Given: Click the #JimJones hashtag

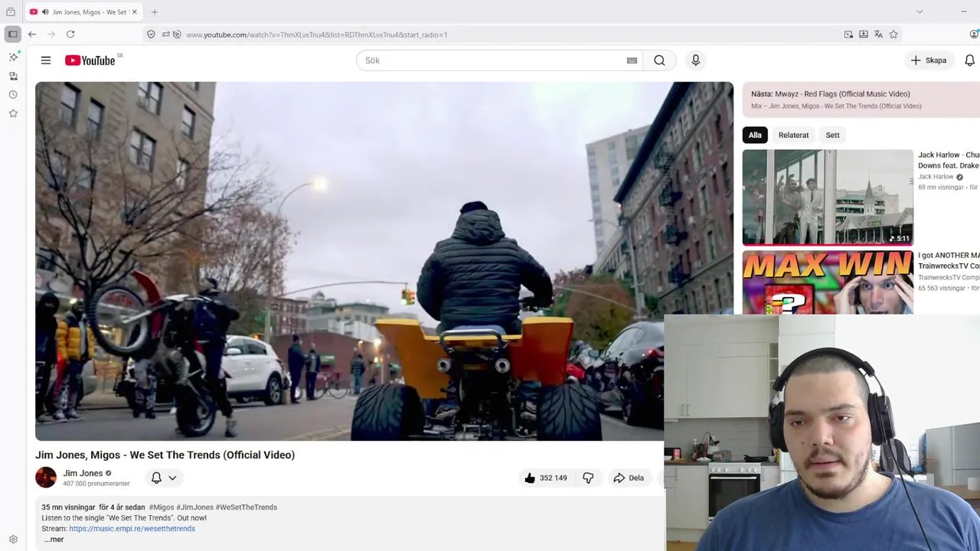Looking at the screenshot, I should (x=194, y=507).
